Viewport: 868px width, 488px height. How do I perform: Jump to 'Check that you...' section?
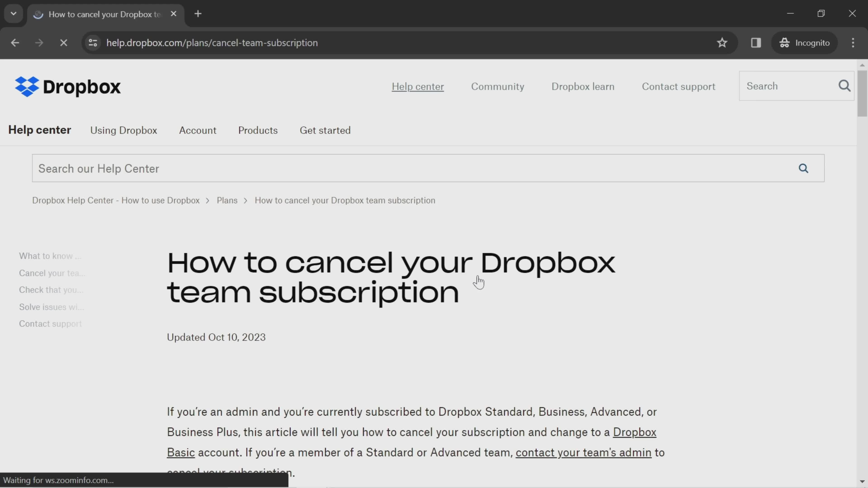pos(51,290)
